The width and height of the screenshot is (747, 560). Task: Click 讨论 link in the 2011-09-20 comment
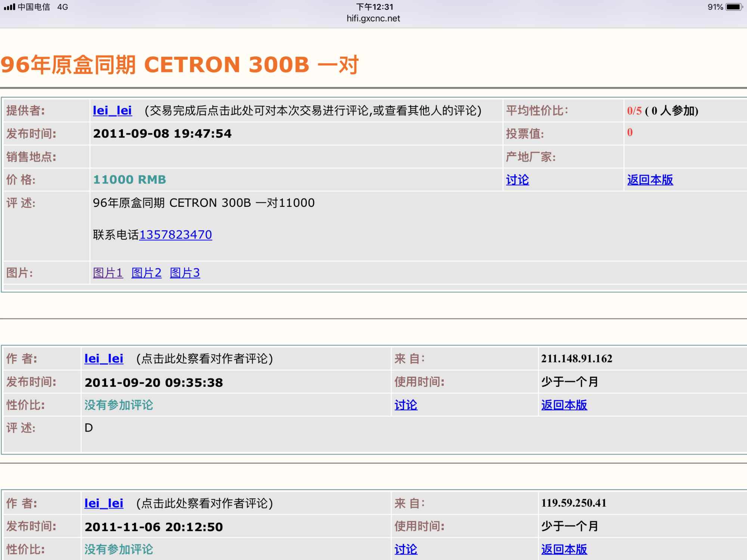point(406,405)
